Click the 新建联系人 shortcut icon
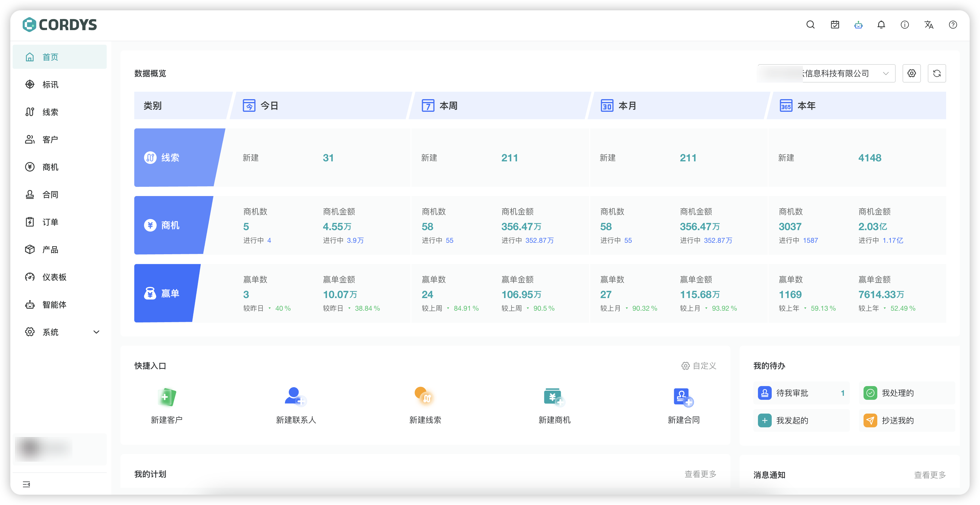This screenshot has width=980, height=505. tap(295, 397)
